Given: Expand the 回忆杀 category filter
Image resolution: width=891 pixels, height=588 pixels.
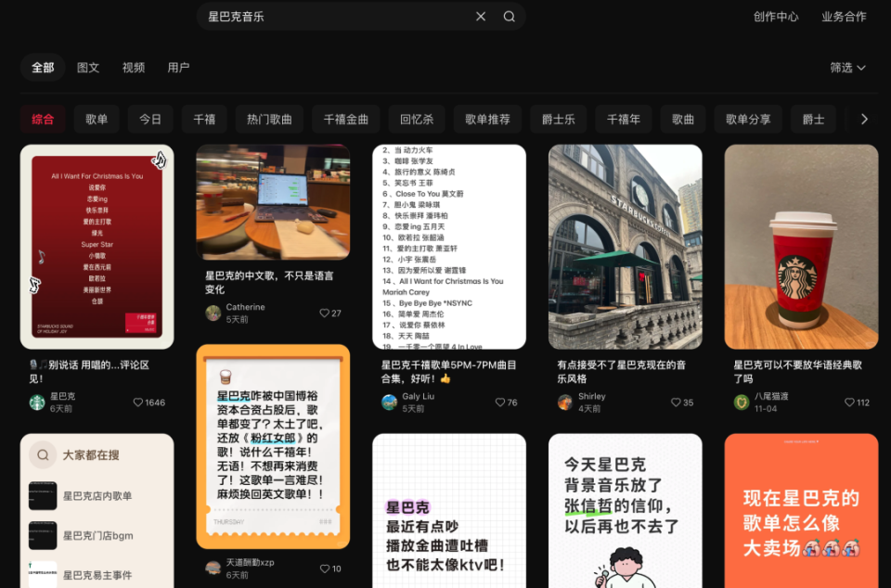Looking at the screenshot, I should [416, 119].
